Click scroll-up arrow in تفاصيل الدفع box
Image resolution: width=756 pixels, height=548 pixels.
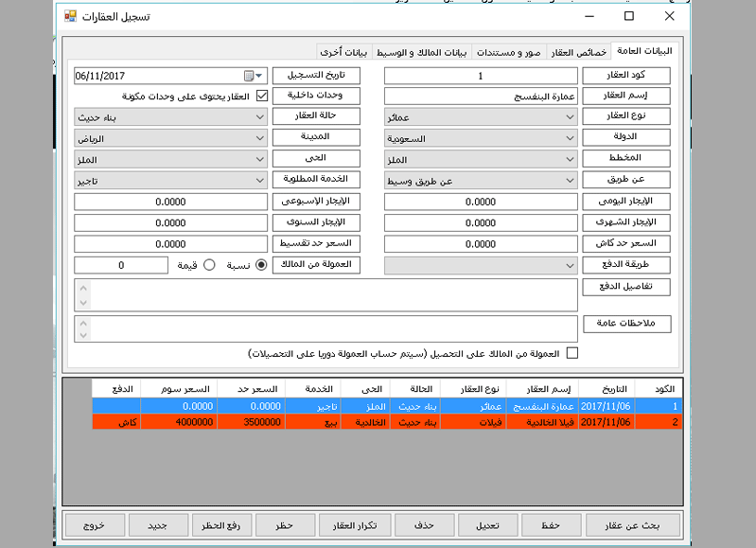tap(83, 288)
